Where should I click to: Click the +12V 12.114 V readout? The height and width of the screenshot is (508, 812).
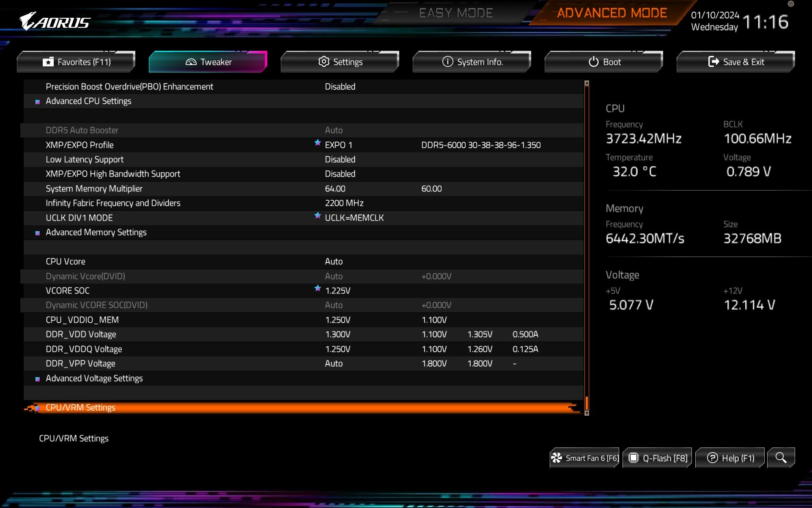pos(749,305)
